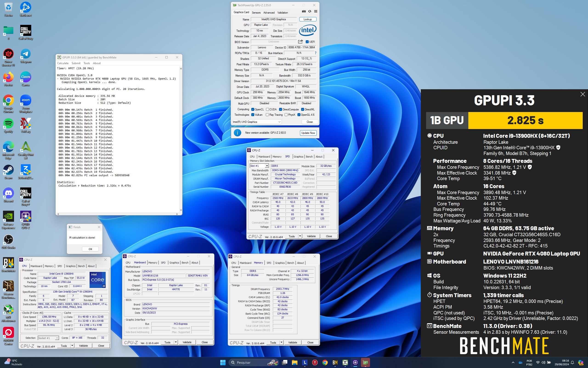Viewport: 588px width, 368px height.
Task: Open the Calculate menu in GPUPI
Action: [x=63, y=63]
